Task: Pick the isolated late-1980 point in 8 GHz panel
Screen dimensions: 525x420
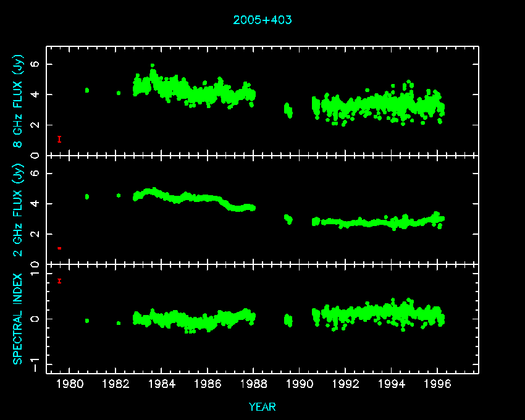Action: pos(86,90)
